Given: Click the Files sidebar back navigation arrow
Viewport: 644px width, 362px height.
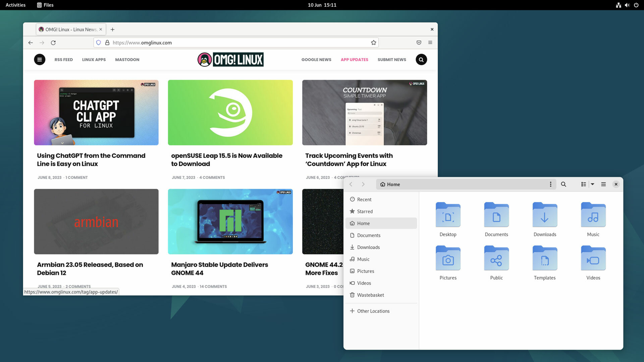Looking at the screenshot, I should pos(351,184).
